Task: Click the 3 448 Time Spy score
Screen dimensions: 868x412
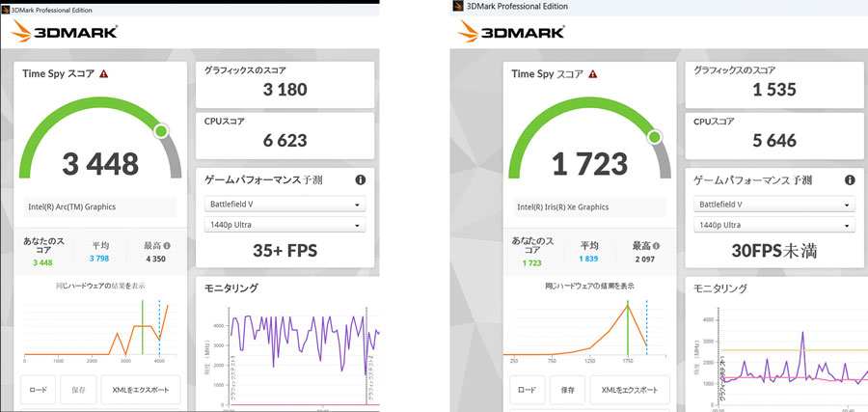Action: tap(100, 164)
